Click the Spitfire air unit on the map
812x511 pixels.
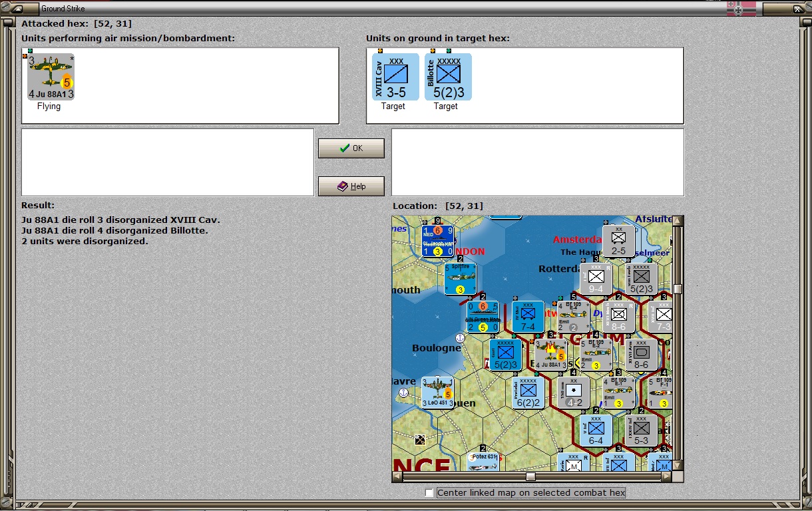coord(460,279)
